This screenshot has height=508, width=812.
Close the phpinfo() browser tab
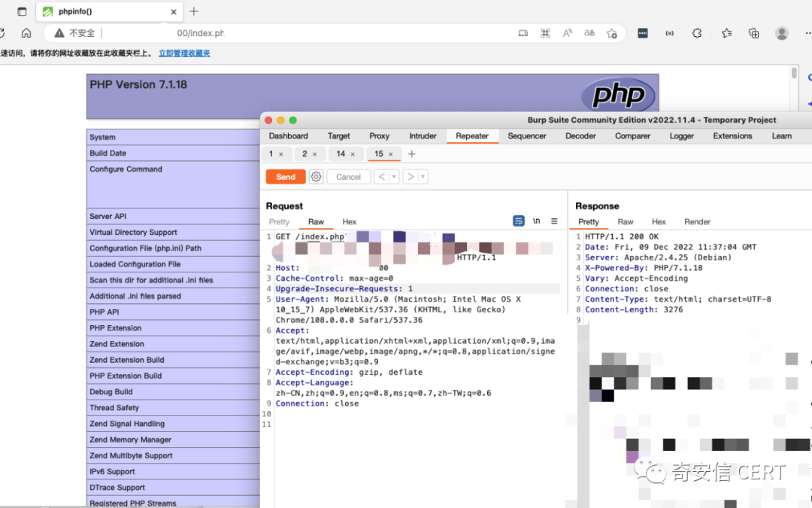[x=174, y=11]
